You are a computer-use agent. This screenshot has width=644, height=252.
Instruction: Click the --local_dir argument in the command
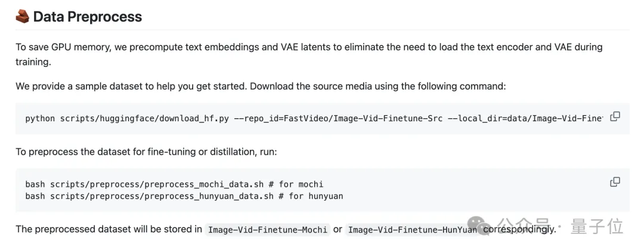(473, 119)
